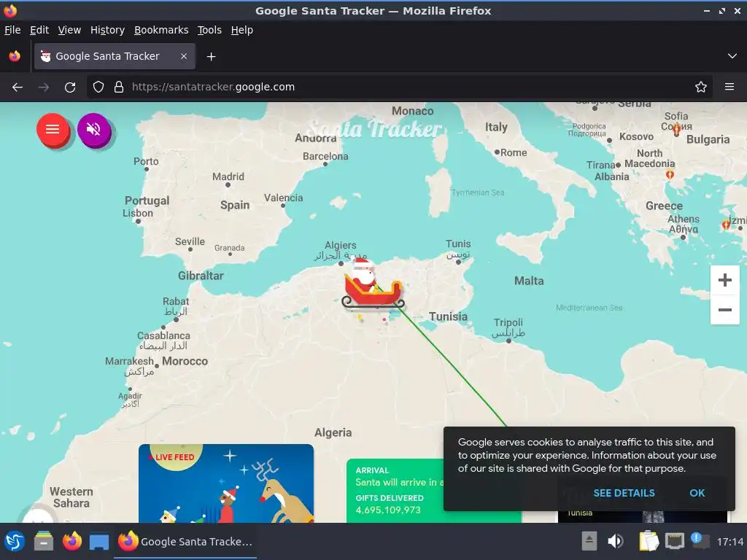This screenshot has width=747, height=560.
Task: Open the Live Feed card
Action: (x=226, y=483)
